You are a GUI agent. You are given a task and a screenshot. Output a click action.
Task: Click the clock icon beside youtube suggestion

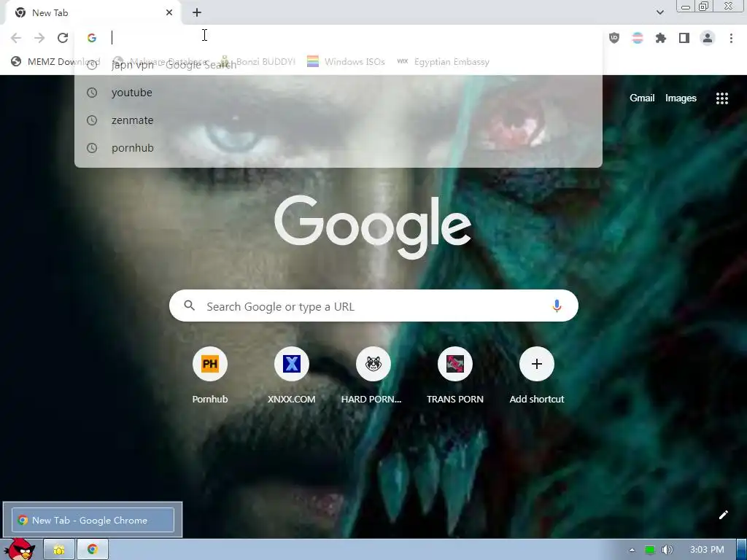(x=92, y=93)
